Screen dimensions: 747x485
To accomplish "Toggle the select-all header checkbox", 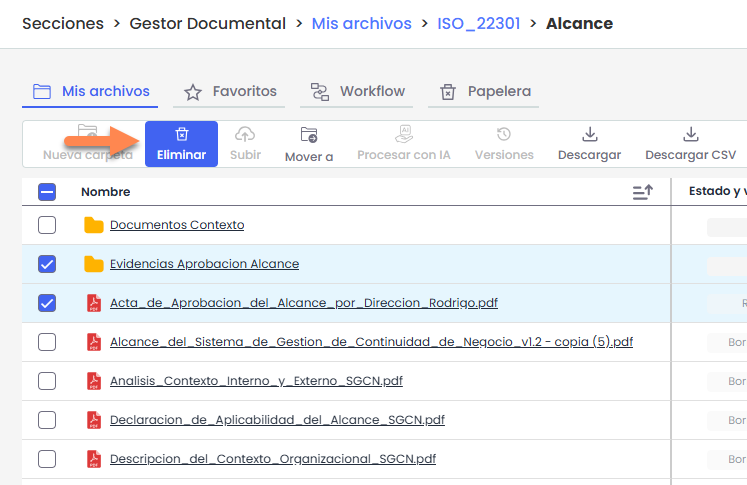I will 47,192.
